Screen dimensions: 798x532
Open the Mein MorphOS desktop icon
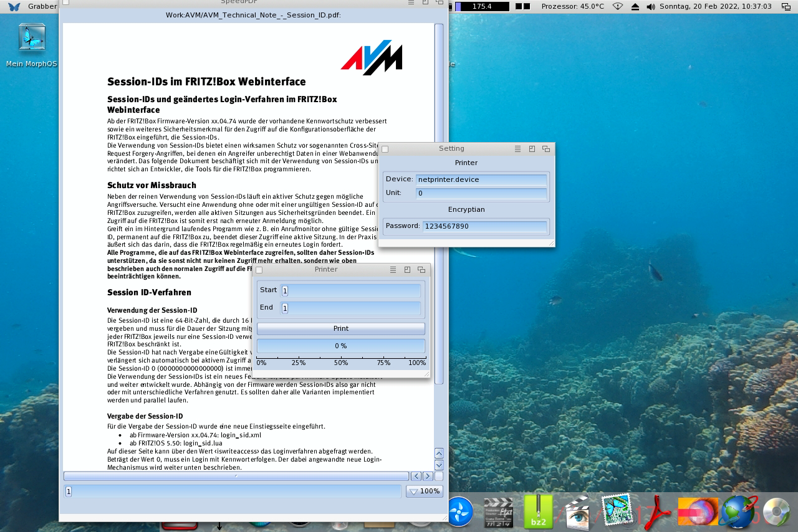coord(32,37)
